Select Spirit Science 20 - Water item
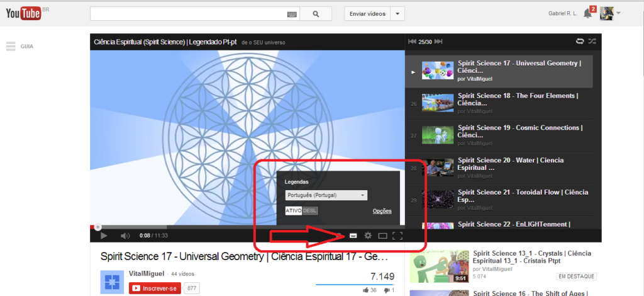The height and width of the screenshot is (296, 644). [499, 168]
